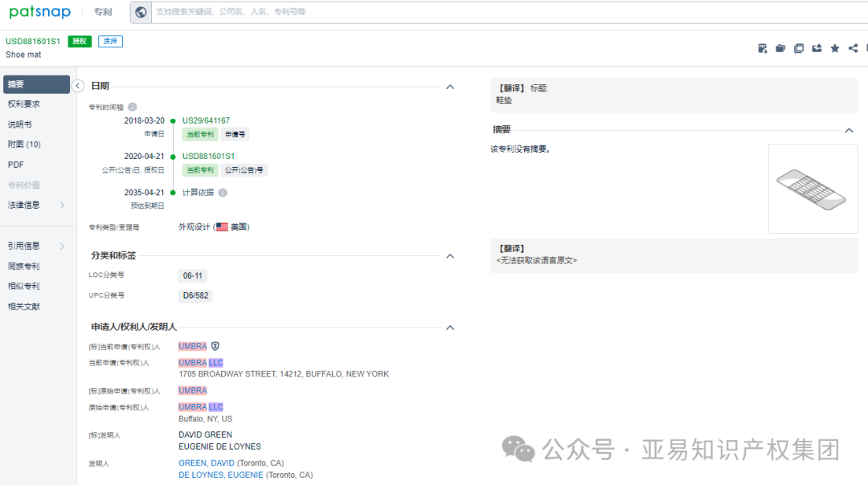Click 计算依据 text in timeline

(198, 193)
